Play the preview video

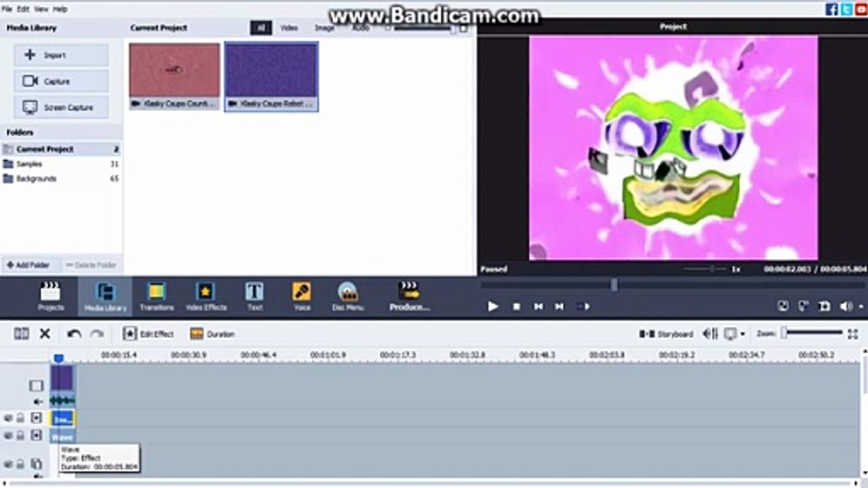click(x=493, y=306)
